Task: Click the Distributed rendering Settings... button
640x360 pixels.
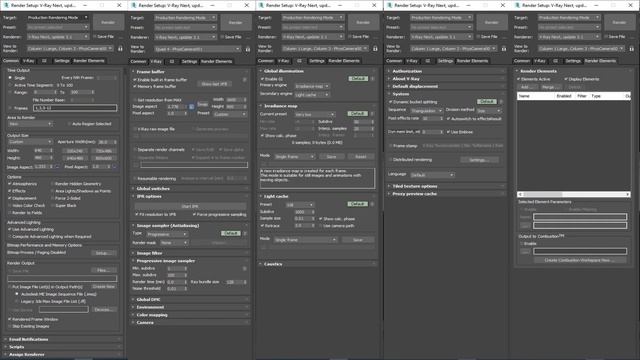Action: pyautogui.click(x=480, y=160)
